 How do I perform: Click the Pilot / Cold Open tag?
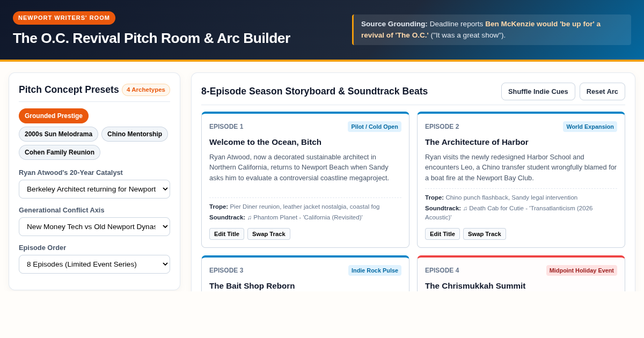tap(375, 127)
